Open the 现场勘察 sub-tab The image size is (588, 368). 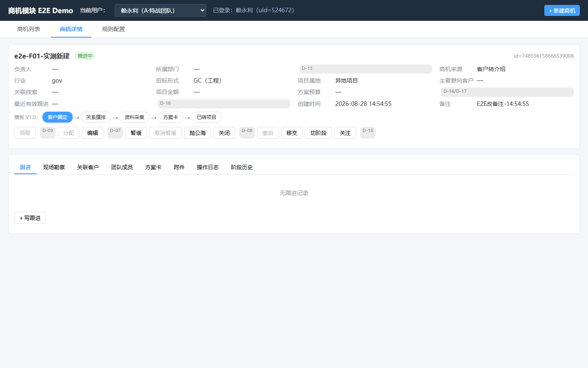54,167
